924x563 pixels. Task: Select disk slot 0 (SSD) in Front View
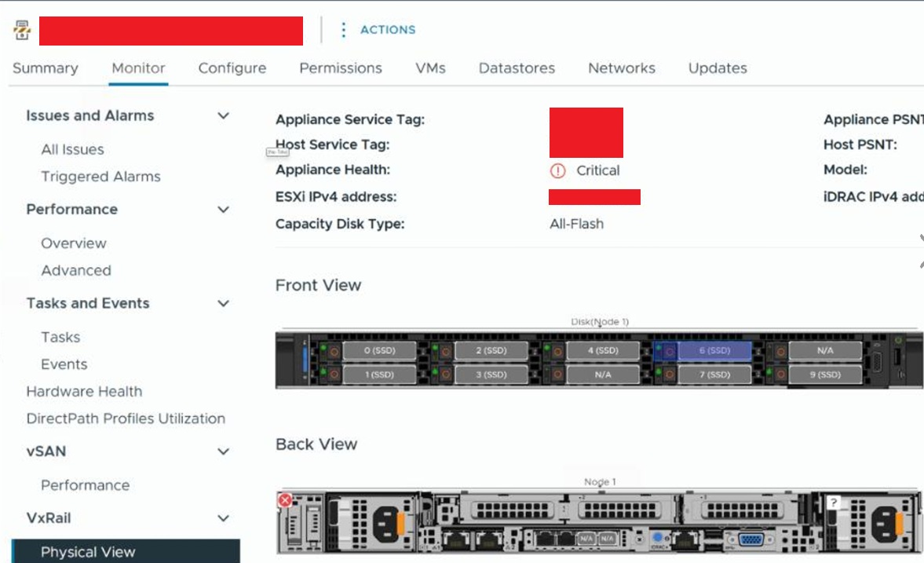pos(379,350)
